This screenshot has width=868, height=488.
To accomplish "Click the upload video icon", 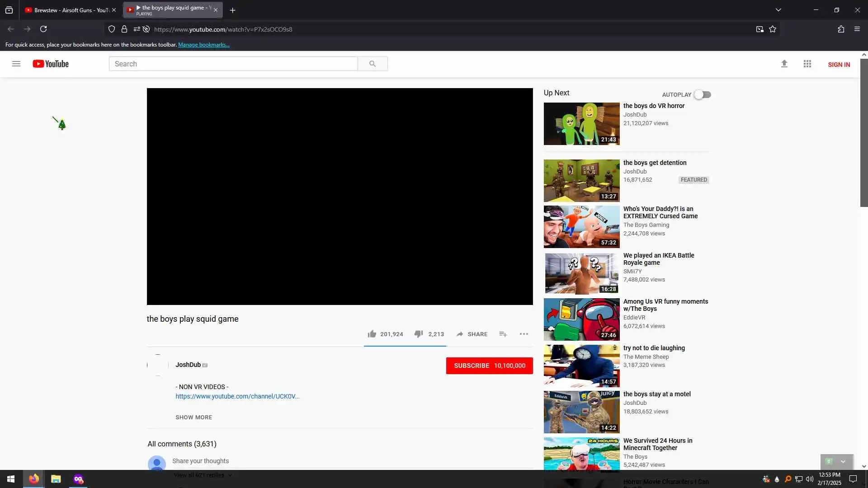I will click(x=784, y=64).
